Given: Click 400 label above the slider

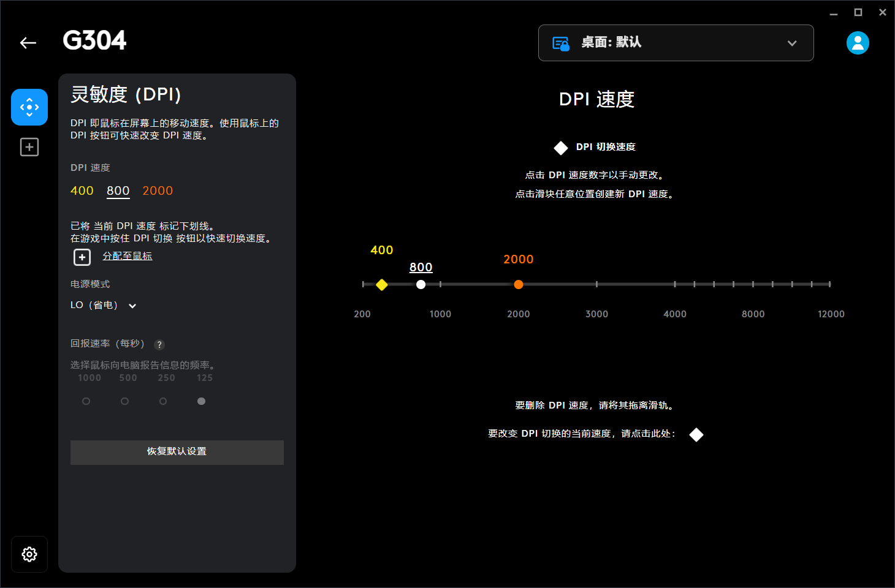Looking at the screenshot, I should click(382, 250).
